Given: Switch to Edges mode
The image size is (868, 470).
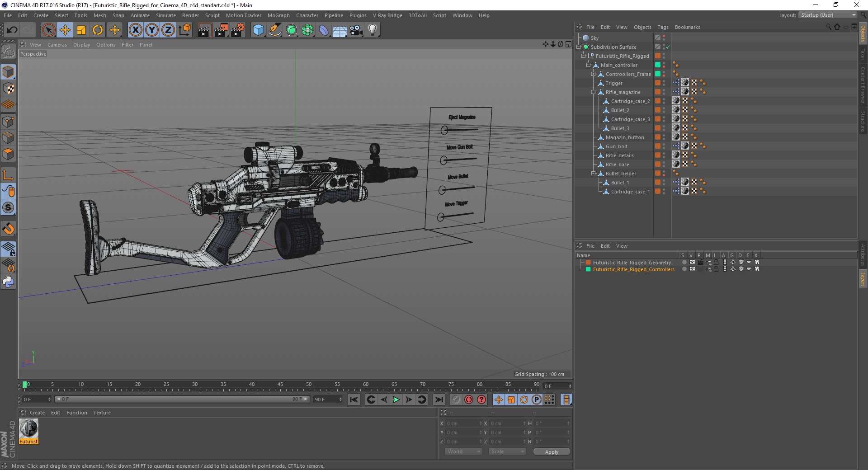Looking at the screenshot, I should [8, 138].
